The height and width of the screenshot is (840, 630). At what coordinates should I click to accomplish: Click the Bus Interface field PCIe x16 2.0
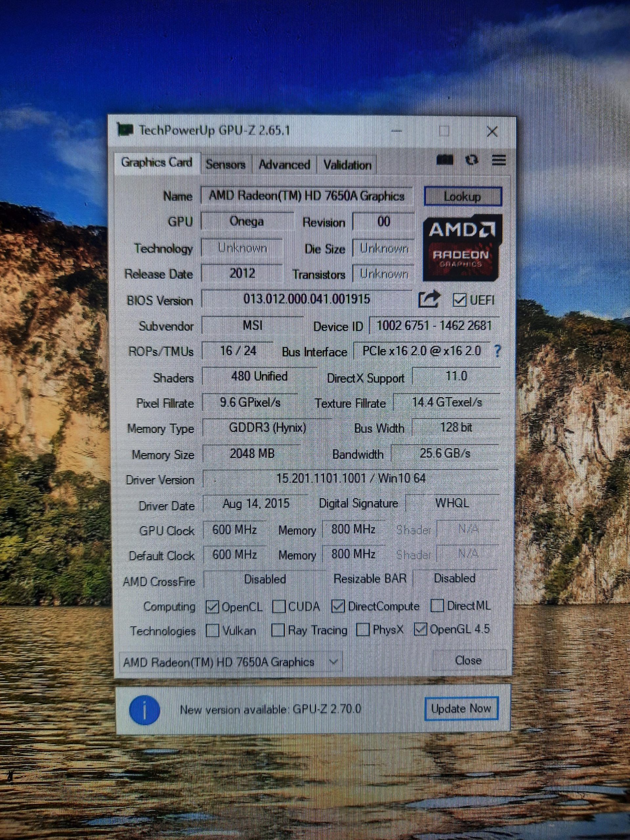[x=422, y=350]
